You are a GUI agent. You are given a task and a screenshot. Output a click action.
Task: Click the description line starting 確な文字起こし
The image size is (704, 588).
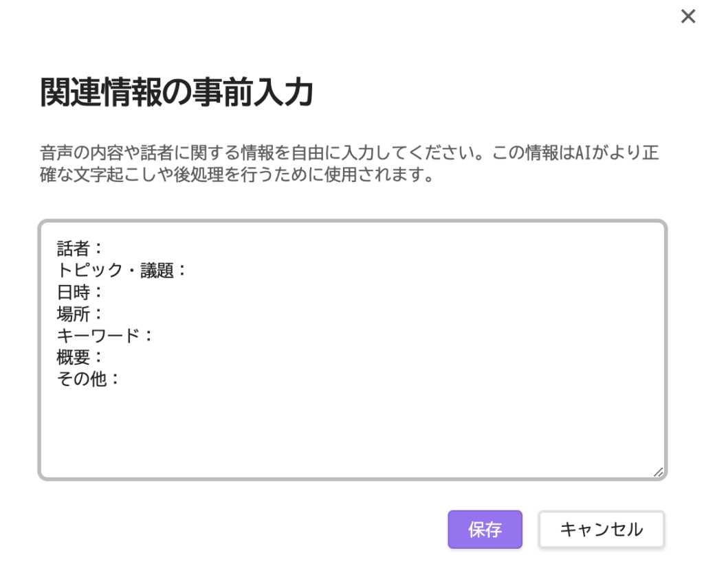236,174
